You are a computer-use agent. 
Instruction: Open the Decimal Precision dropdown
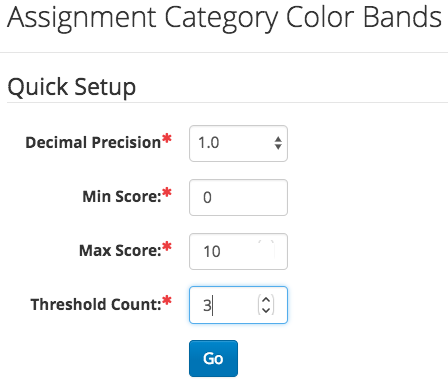coord(238,144)
